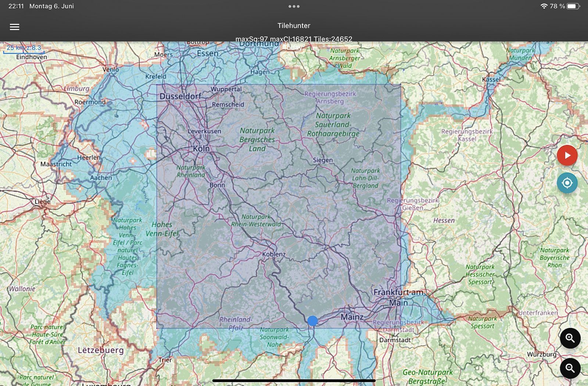Tap the maxSq tile statistics line
Screen dimensions: 588x386
pos(294,39)
